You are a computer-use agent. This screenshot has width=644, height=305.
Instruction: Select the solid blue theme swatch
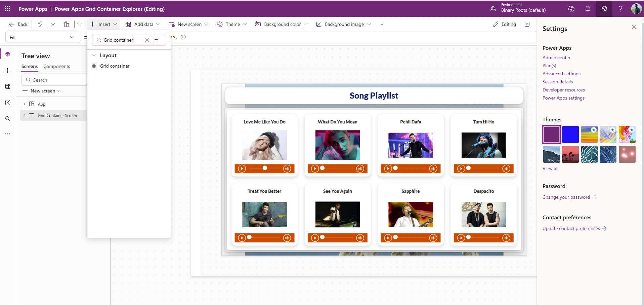pos(570,135)
